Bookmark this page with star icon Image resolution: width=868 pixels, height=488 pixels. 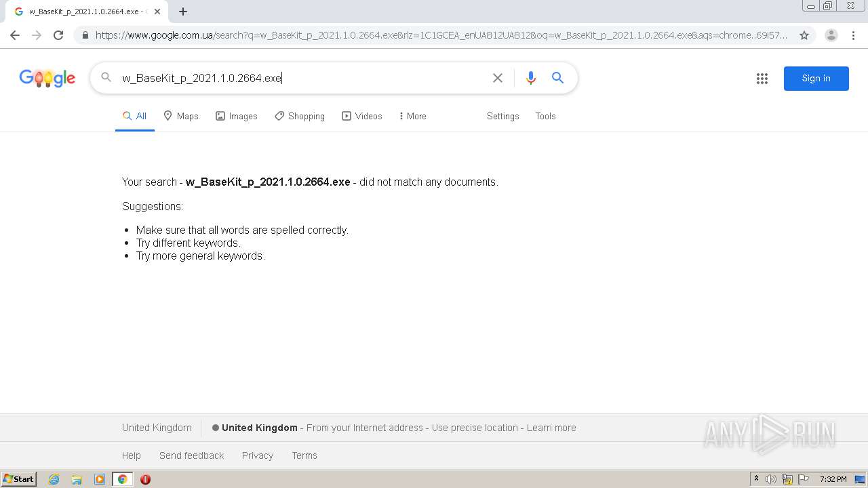[804, 35]
